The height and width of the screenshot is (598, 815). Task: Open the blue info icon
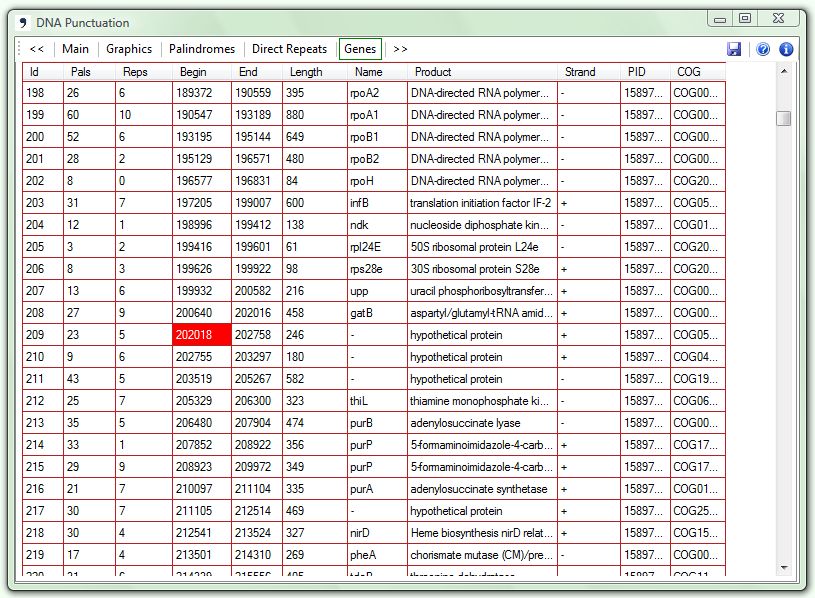pos(786,49)
